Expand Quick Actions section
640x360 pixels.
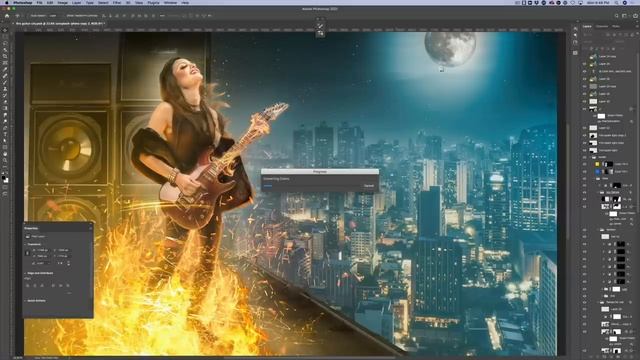(26, 301)
